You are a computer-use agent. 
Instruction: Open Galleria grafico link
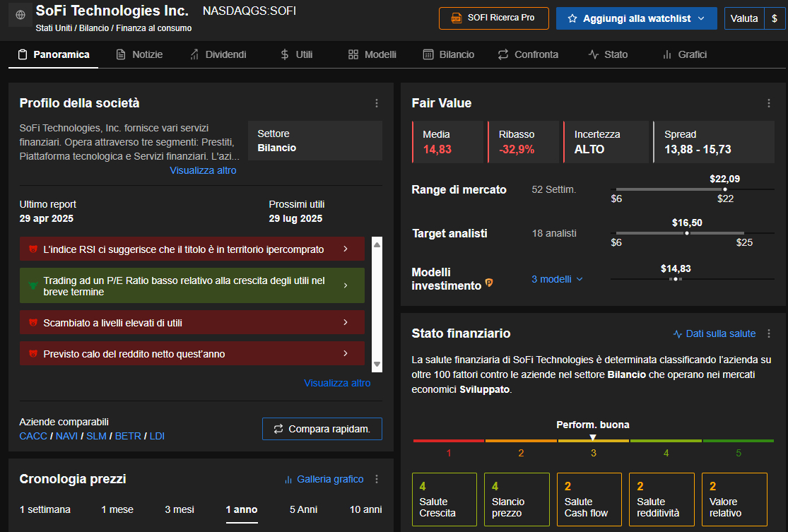(324, 479)
